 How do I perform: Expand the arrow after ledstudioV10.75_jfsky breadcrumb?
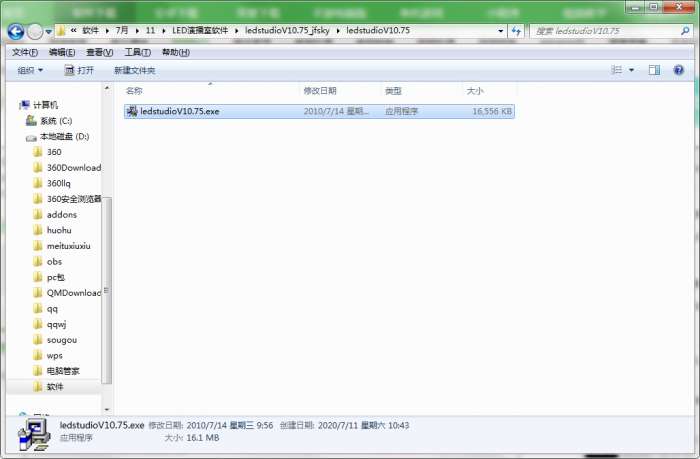[x=338, y=31]
